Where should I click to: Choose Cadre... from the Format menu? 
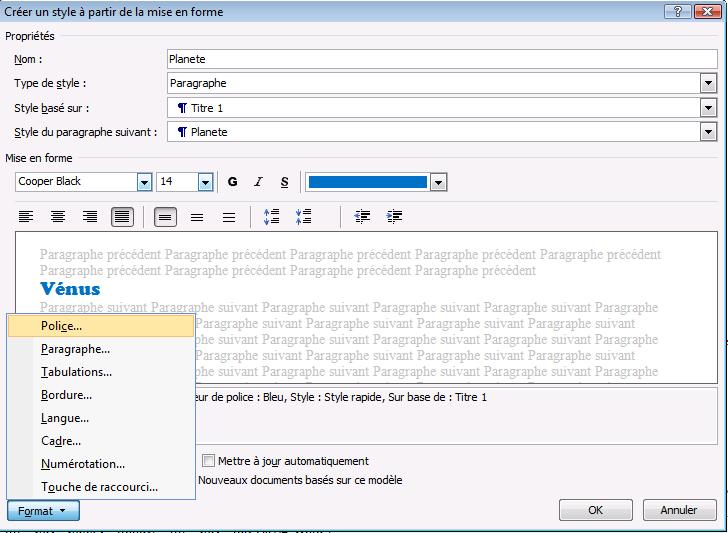pyautogui.click(x=101, y=441)
